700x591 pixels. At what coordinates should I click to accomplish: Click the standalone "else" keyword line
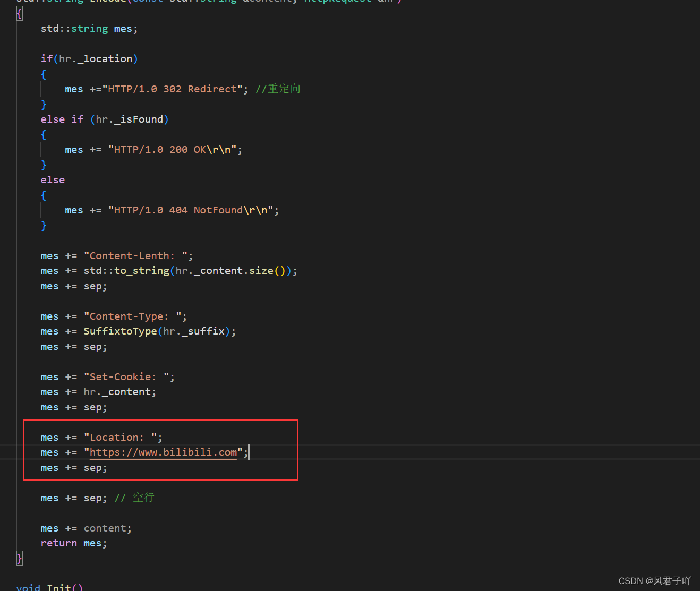[x=53, y=180]
